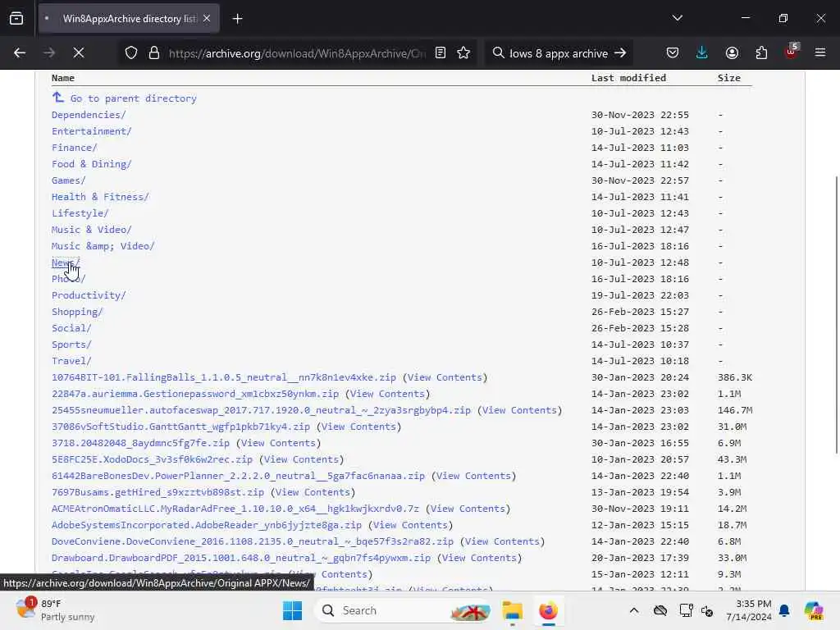The height and width of the screenshot is (630, 840).
Task: Click the site lock icon
Action: pyautogui.click(x=154, y=52)
